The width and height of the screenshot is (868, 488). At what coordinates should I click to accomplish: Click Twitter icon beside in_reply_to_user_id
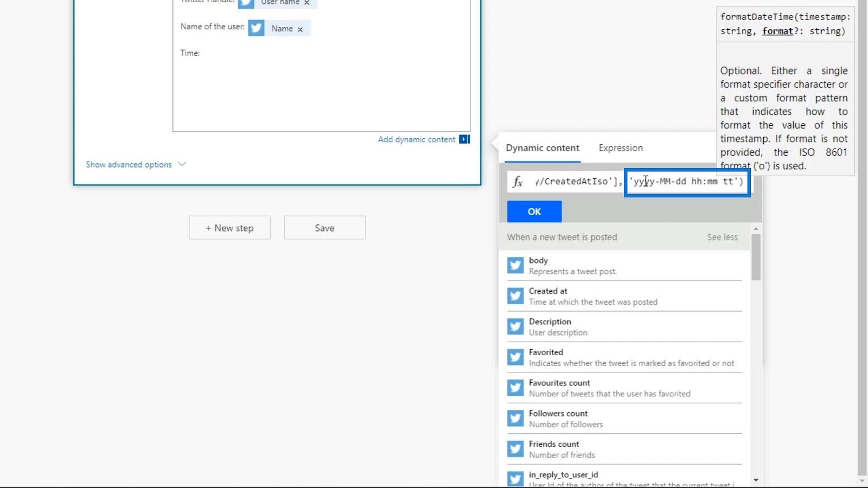(515, 479)
